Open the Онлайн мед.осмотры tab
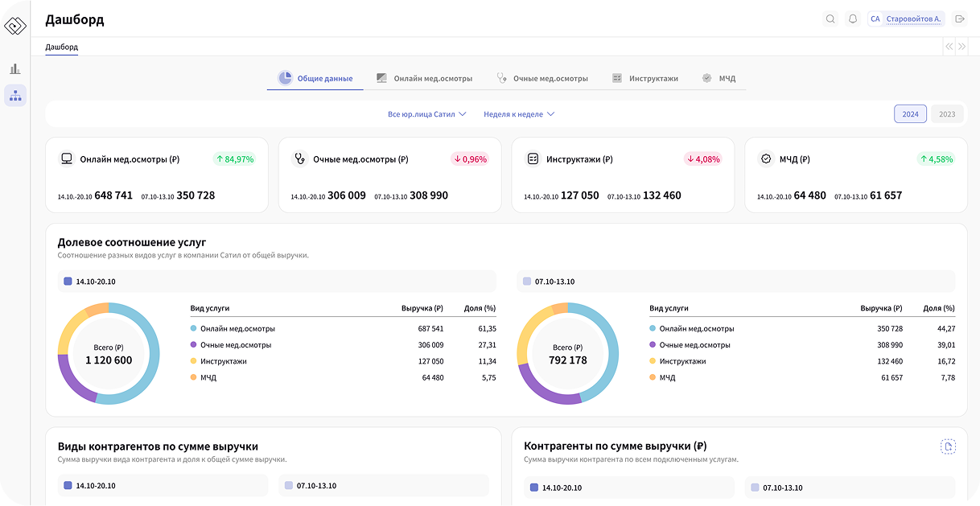Screen dimensions: 980x506 (x=424, y=79)
